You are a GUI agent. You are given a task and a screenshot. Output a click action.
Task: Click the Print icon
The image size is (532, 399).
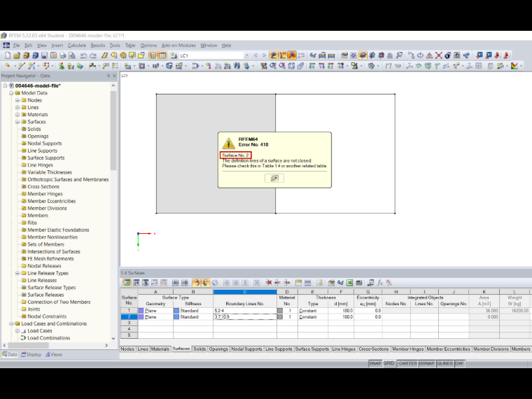click(x=62, y=55)
